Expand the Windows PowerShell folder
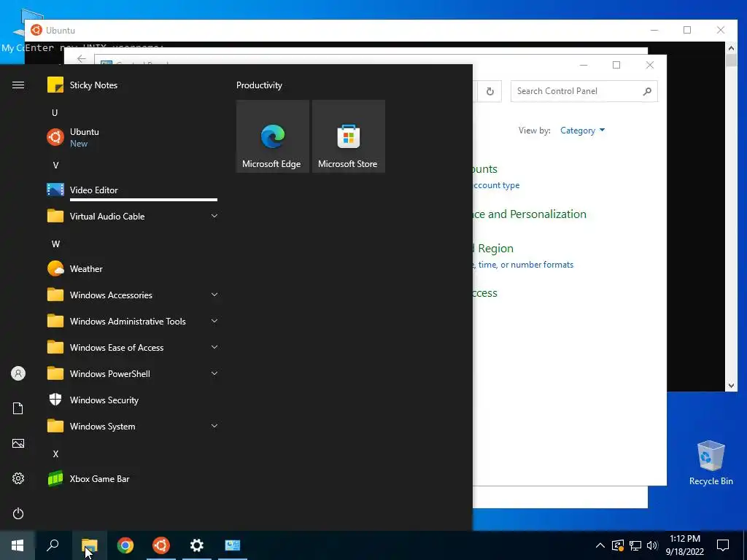Screen dimensions: 747x560 click(x=132, y=374)
